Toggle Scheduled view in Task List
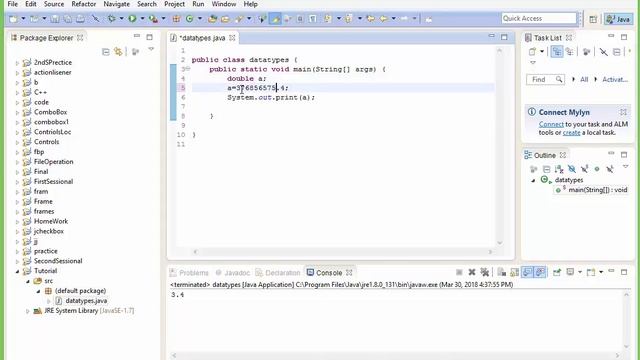640x360 pixels. point(569,52)
